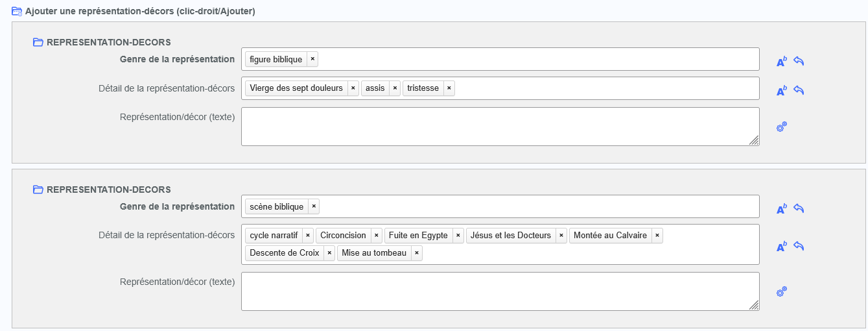
Task: Collapse the first REPRESENTATION-DECORS folder
Action: pos(38,43)
